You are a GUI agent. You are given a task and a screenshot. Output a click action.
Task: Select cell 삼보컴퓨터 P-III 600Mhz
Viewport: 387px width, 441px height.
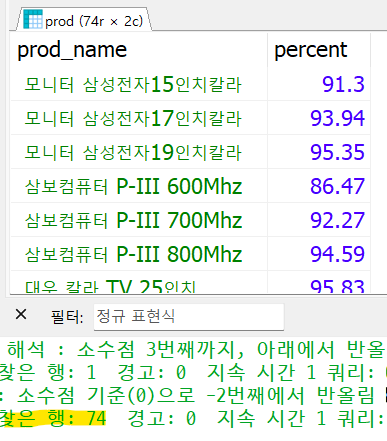[139, 186]
